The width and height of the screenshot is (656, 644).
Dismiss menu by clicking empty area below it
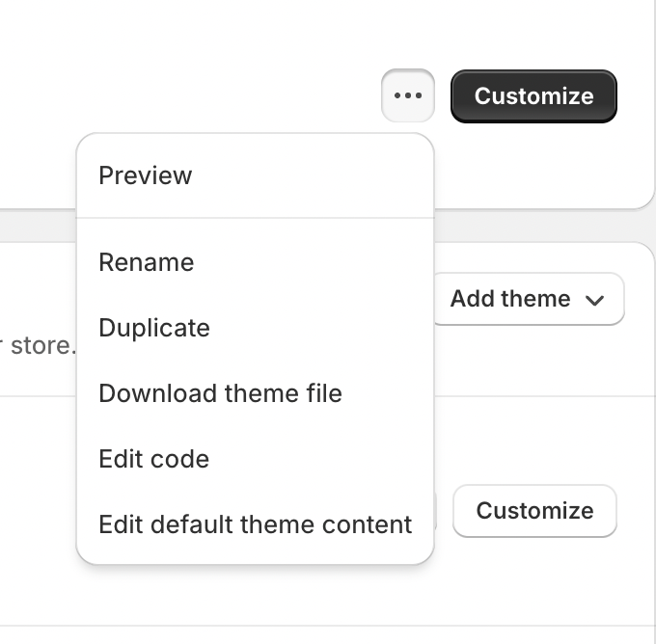click(x=256, y=596)
